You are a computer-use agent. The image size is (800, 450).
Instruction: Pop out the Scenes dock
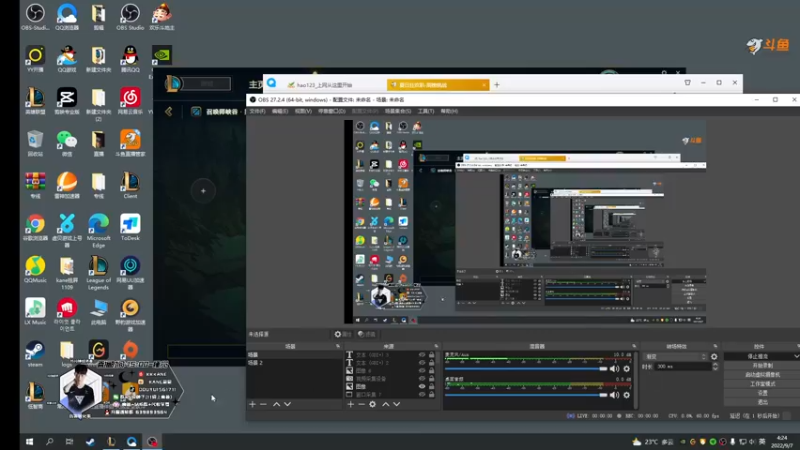[x=338, y=346]
